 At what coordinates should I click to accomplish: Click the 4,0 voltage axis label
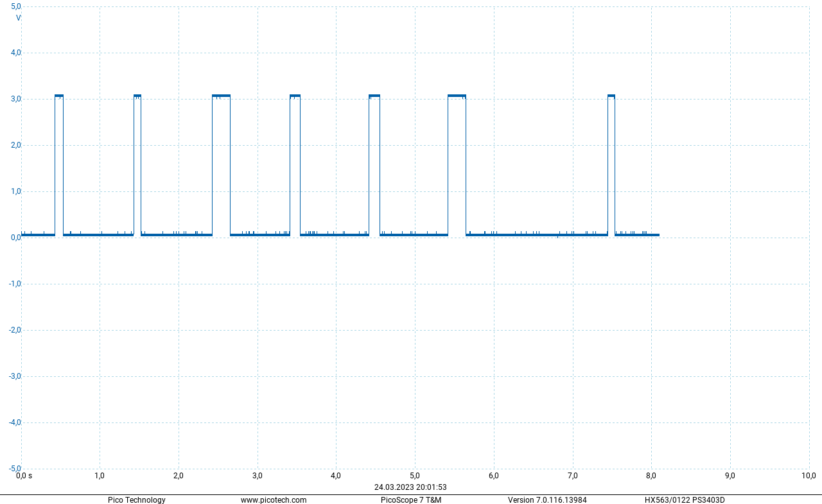click(x=16, y=53)
